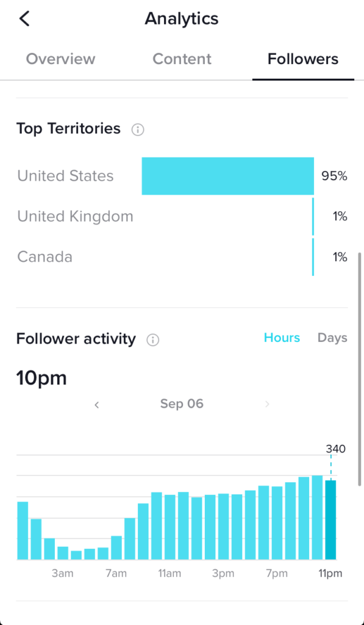Select the first bar in activity chart

click(x=23, y=530)
